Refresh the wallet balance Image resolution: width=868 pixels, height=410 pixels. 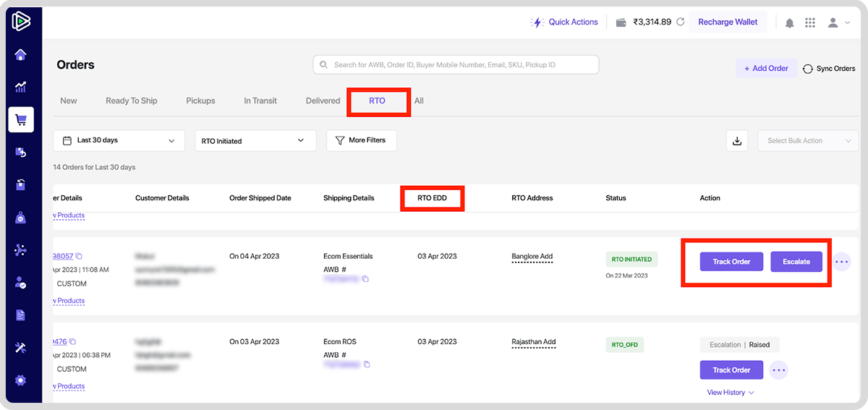(680, 22)
